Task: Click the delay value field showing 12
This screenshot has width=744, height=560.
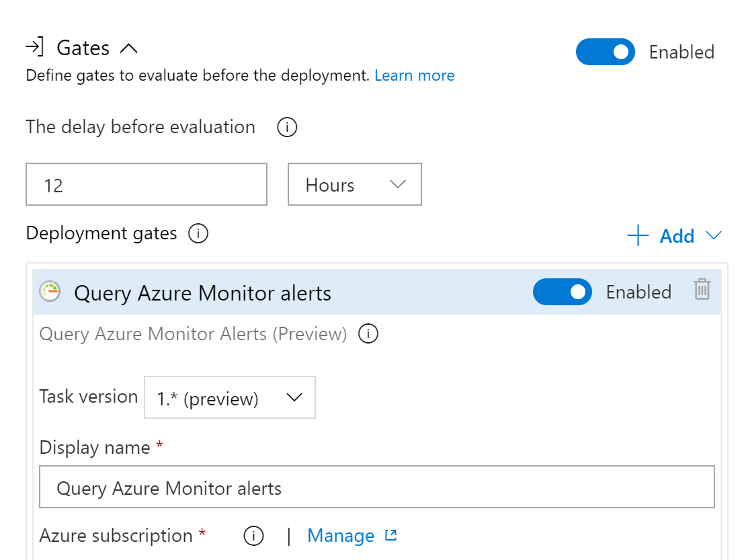Action: 147,185
